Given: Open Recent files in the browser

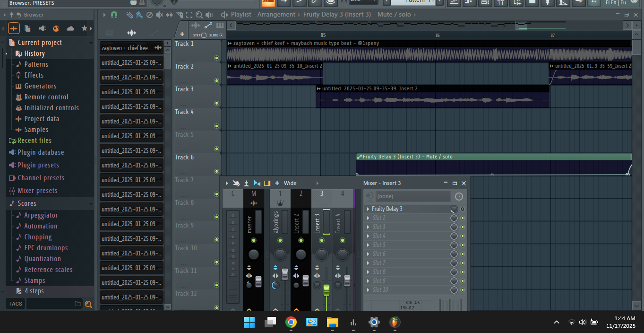Looking at the screenshot, I should 34,140.
